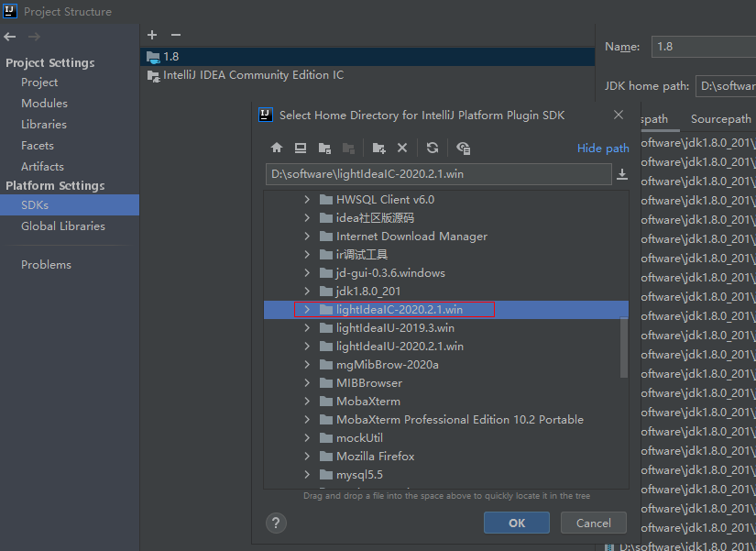Viewport: 756px width, 551px height.
Task: Open the recent path history arrow
Action: click(622, 174)
